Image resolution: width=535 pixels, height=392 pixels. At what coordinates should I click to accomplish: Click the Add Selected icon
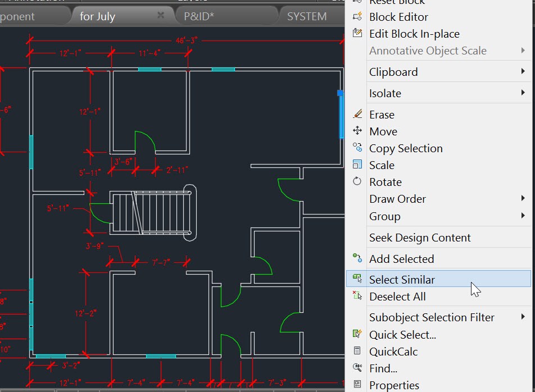tap(357, 258)
